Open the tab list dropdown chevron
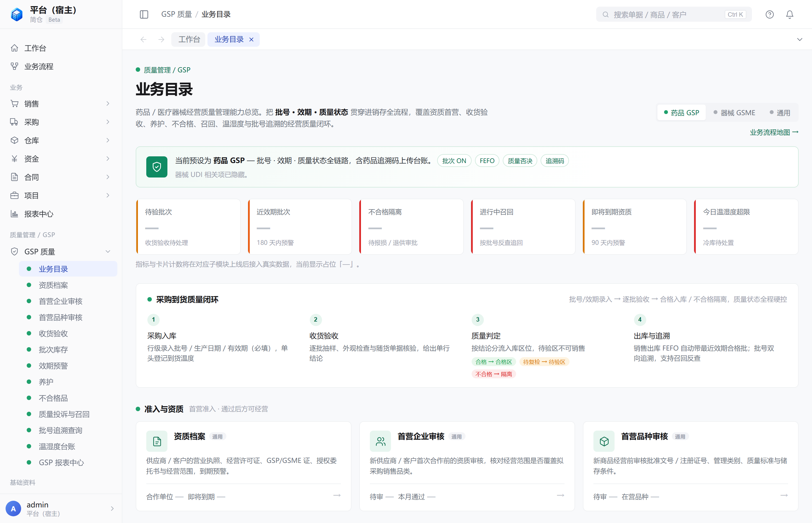Viewport: 812px width, 523px height. 800,40
